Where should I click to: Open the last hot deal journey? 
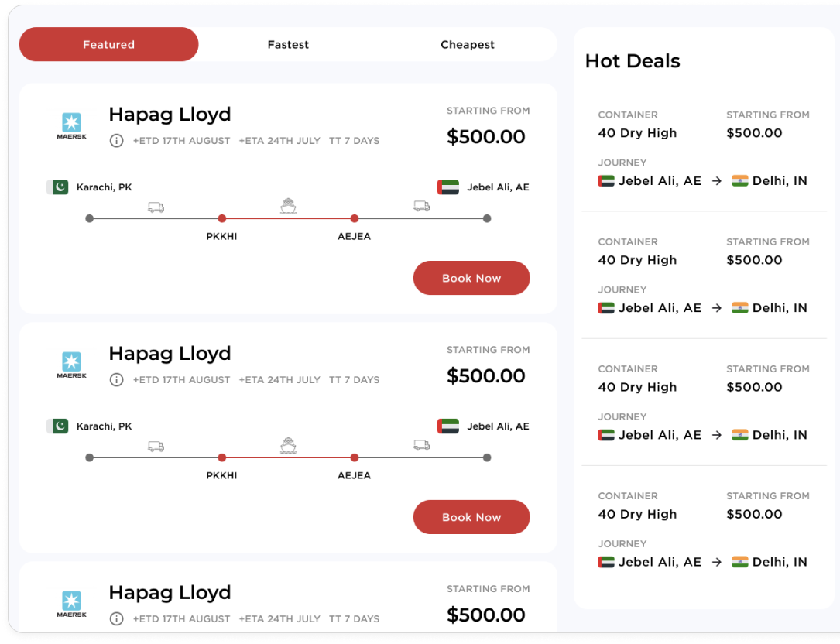pyautogui.click(x=702, y=562)
